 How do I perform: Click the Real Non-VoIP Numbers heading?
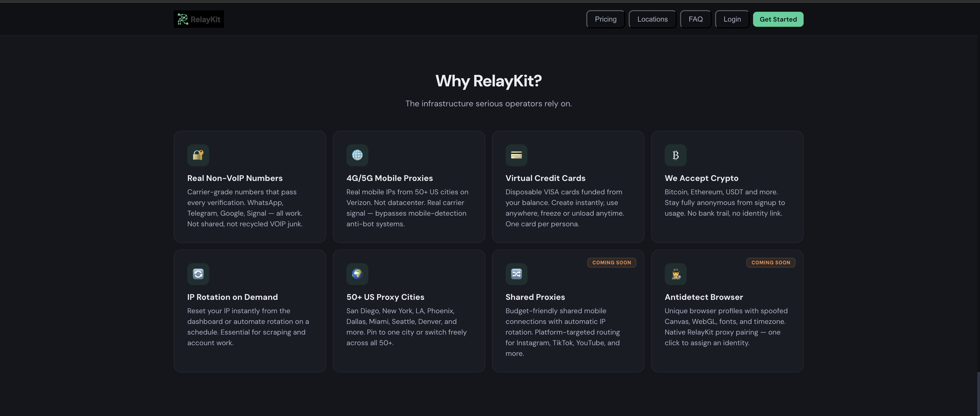tap(234, 178)
